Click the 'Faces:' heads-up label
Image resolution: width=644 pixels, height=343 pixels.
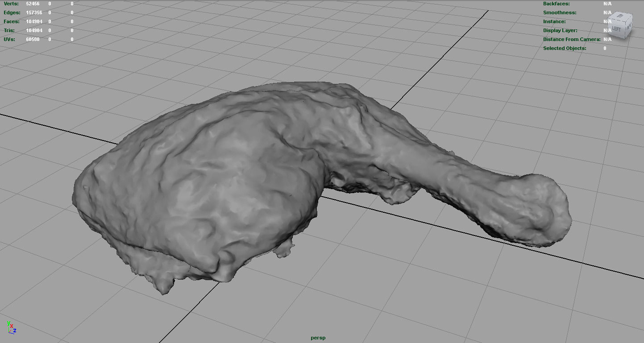click(12, 21)
